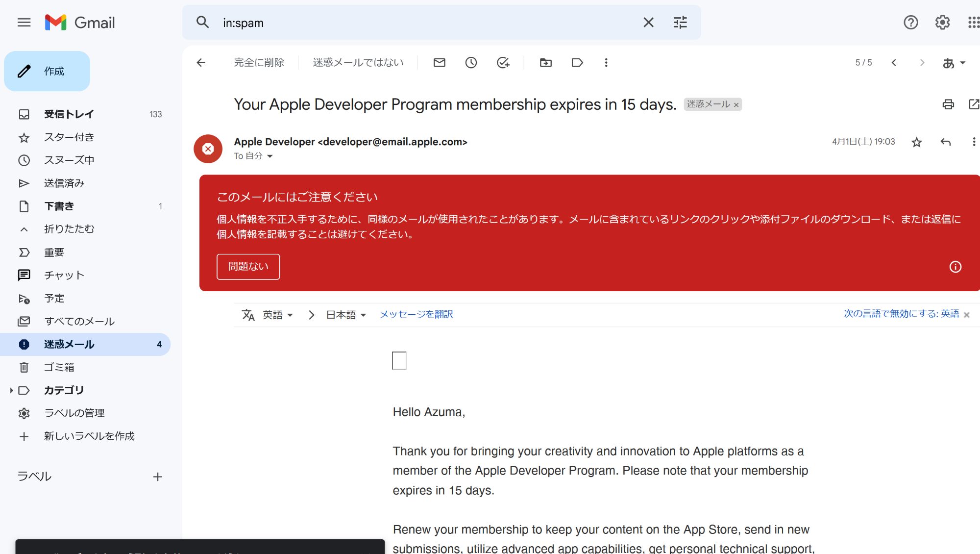Go to the newer message arrow
The height and width of the screenshot is (554, 980).
tap(894, 63)
